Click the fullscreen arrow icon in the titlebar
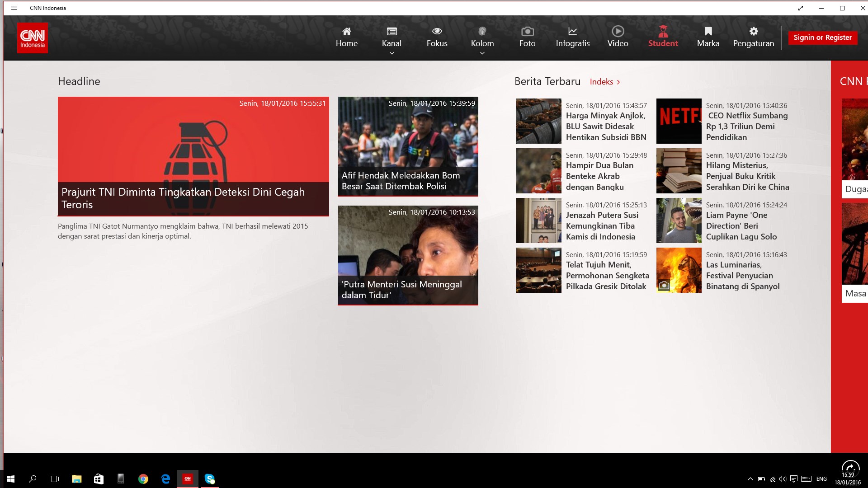 click(x=801, y=8)
